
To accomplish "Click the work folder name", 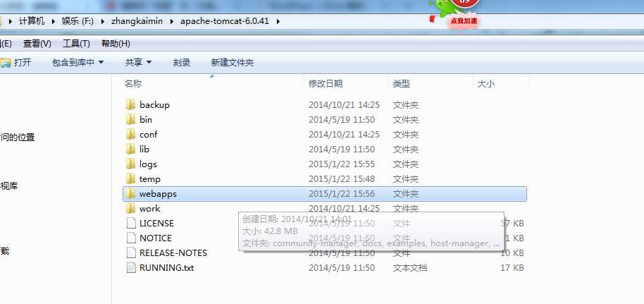I will pos(150,209).
